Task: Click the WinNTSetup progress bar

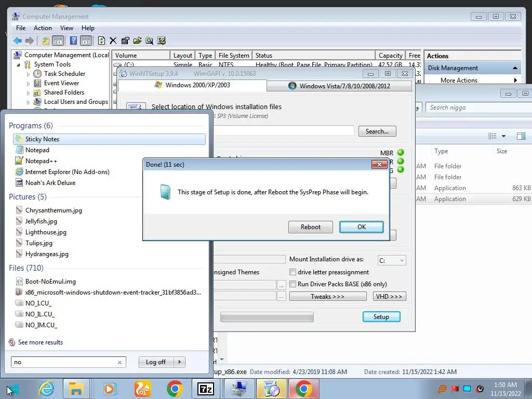Action: (267, 317)
